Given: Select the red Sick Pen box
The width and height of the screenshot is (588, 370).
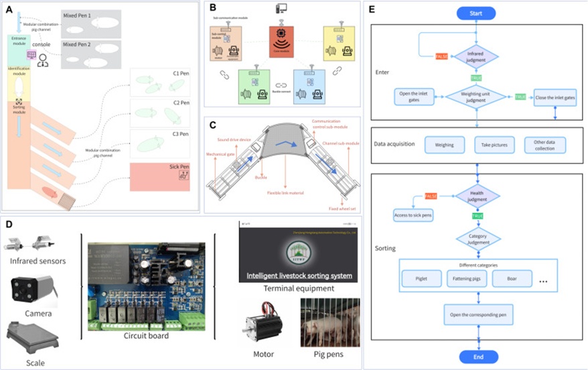Looking at the screenshot, I should point(160,177).
